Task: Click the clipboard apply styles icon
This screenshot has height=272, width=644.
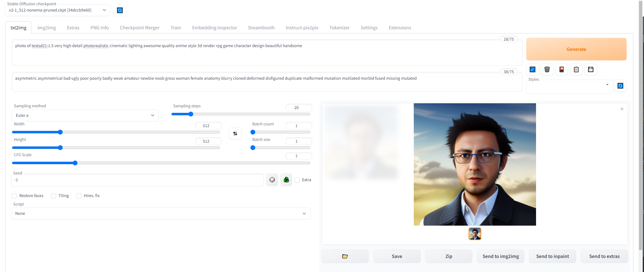Action: click(x=576, y=69)
